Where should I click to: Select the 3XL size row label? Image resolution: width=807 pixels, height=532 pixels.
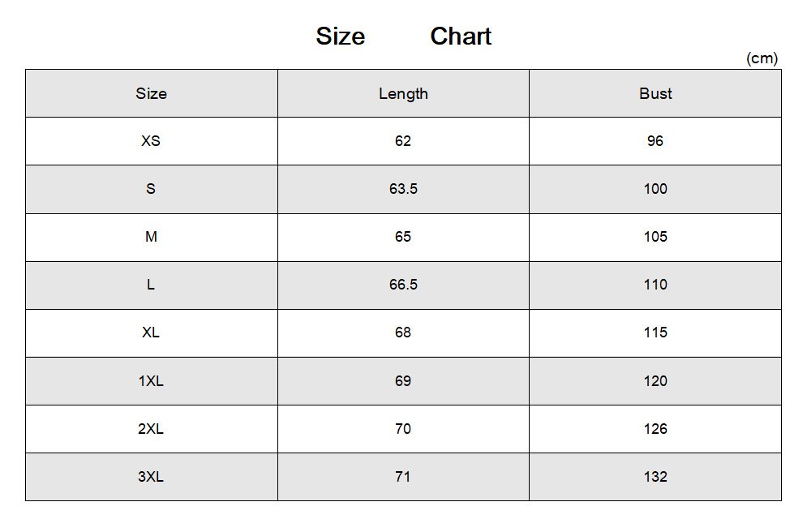click(x=151, y=477)
